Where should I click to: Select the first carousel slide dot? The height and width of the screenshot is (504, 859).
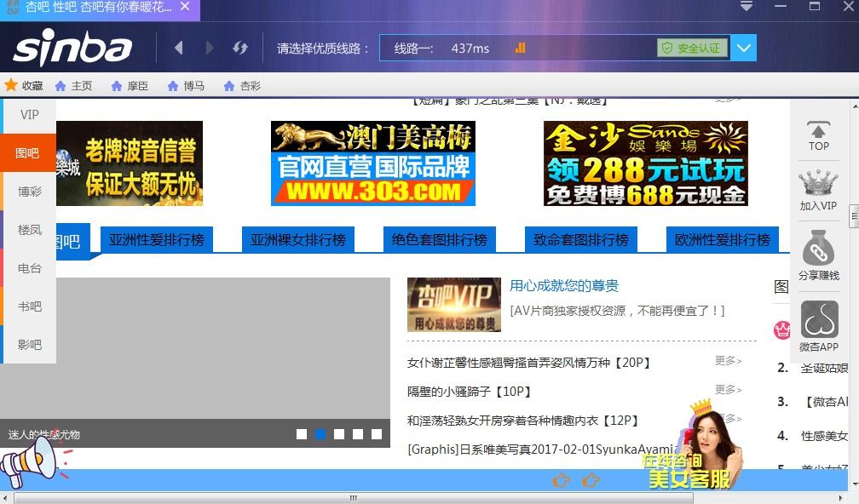[x=302, y=434]
